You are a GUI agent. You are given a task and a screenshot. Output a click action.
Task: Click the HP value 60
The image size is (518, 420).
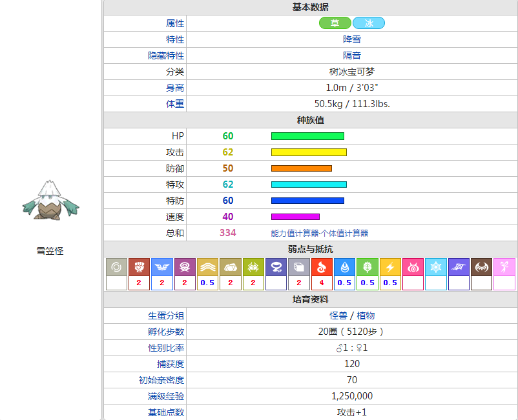point(228,136)
